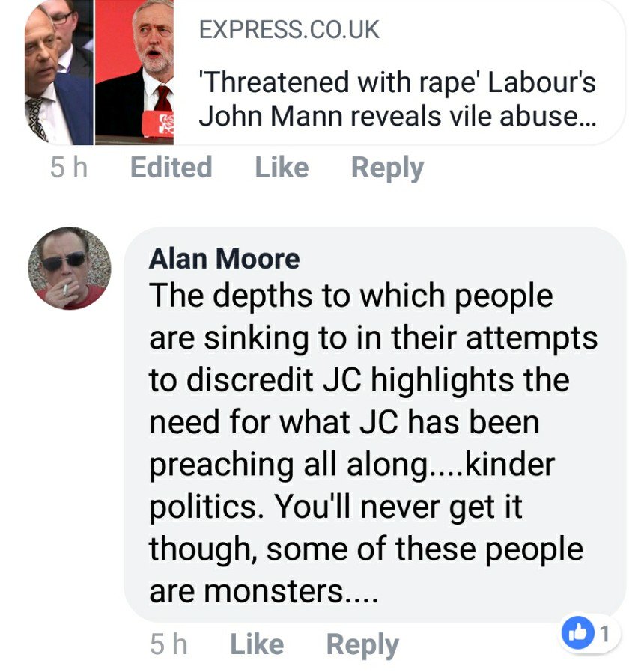
Task: Open the Alan Moore name link
Action: (224, 259)
